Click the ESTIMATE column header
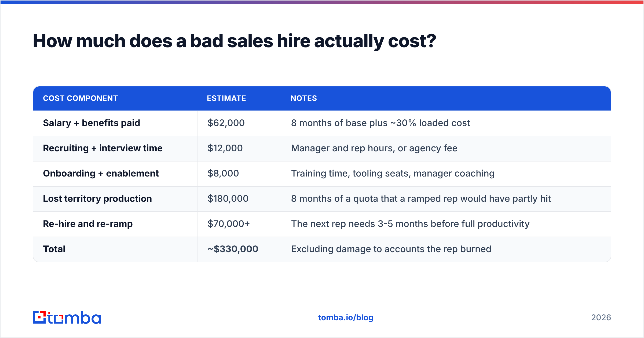The height and width of the screenshot is (338, 644). (x=226, y=98)
